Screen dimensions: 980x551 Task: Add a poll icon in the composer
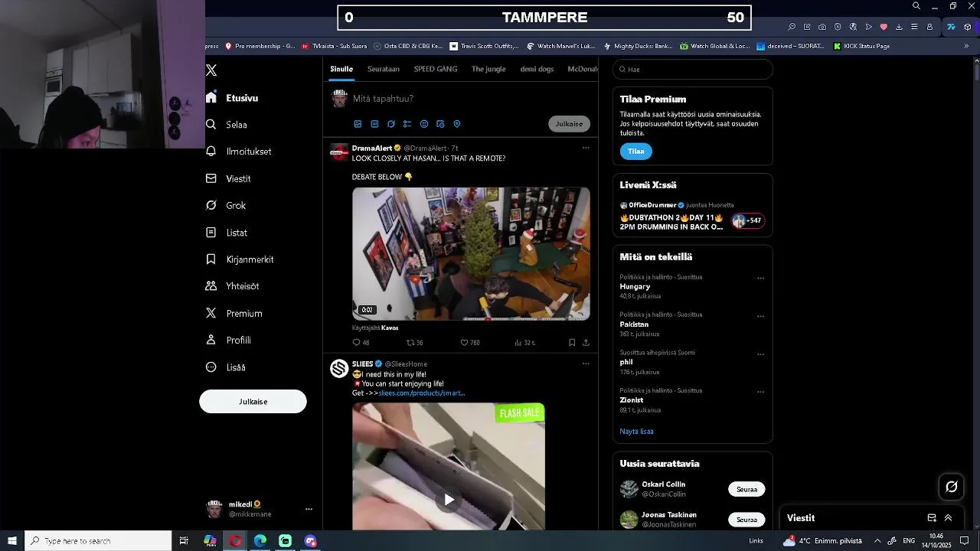click(407, 124)
